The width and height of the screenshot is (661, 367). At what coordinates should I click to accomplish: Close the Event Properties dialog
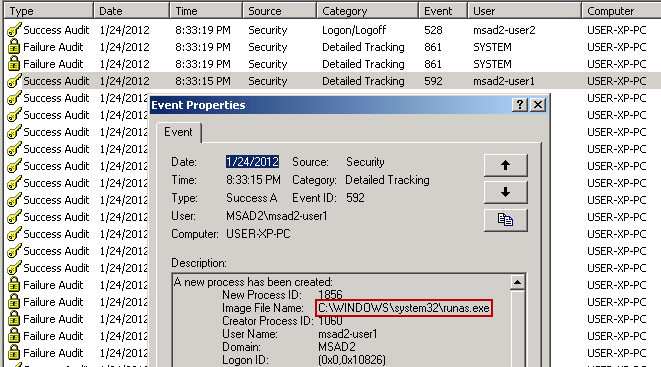(538, 104)
